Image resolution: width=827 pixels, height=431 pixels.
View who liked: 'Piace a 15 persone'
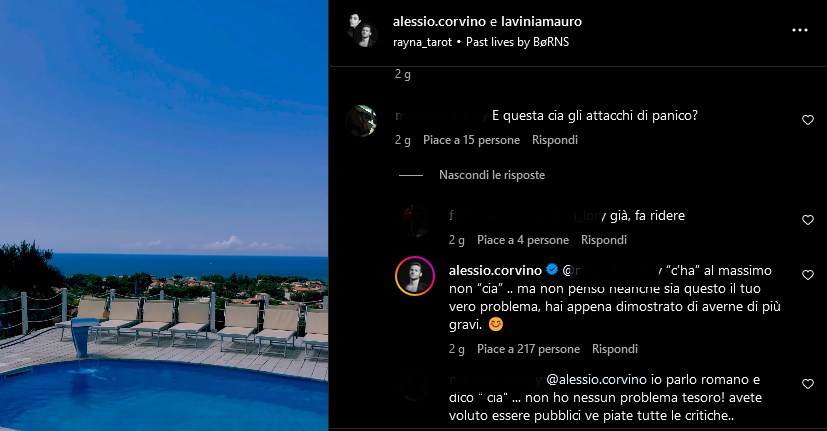[472, 140]
